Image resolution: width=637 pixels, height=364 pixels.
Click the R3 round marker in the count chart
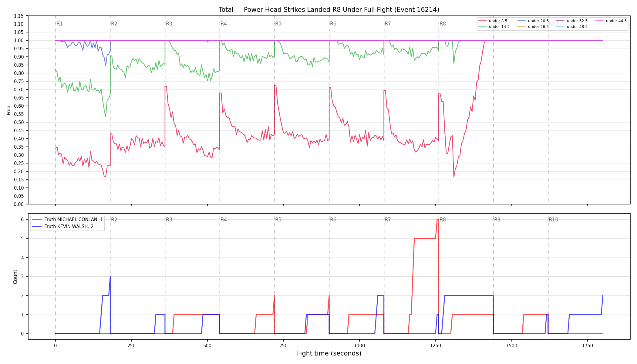pyautogui.click(x=169, y=220)
